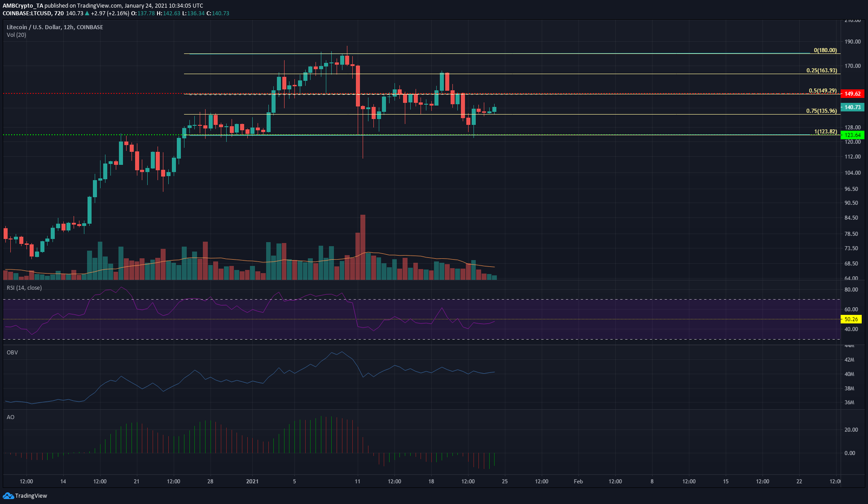Click the 0.75(135.96) Fibonacci level label

pyautogui.click(x=822, y=111)
